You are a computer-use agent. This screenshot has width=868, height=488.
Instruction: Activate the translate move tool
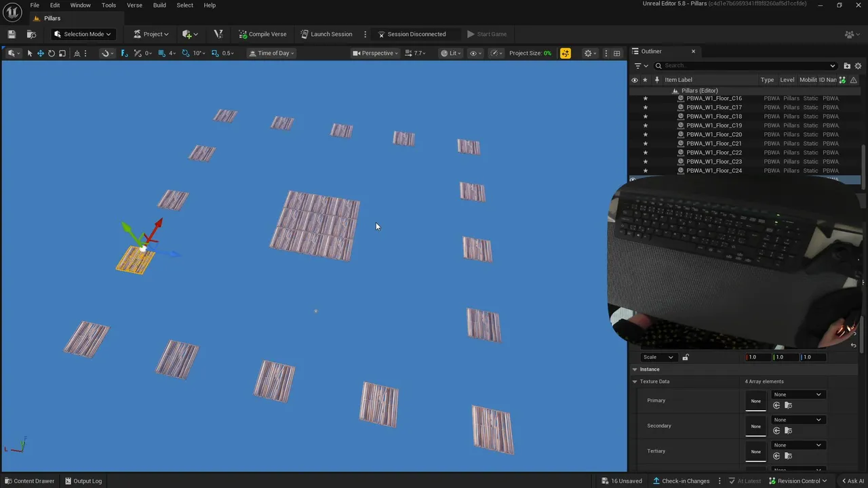click(41, 53)
